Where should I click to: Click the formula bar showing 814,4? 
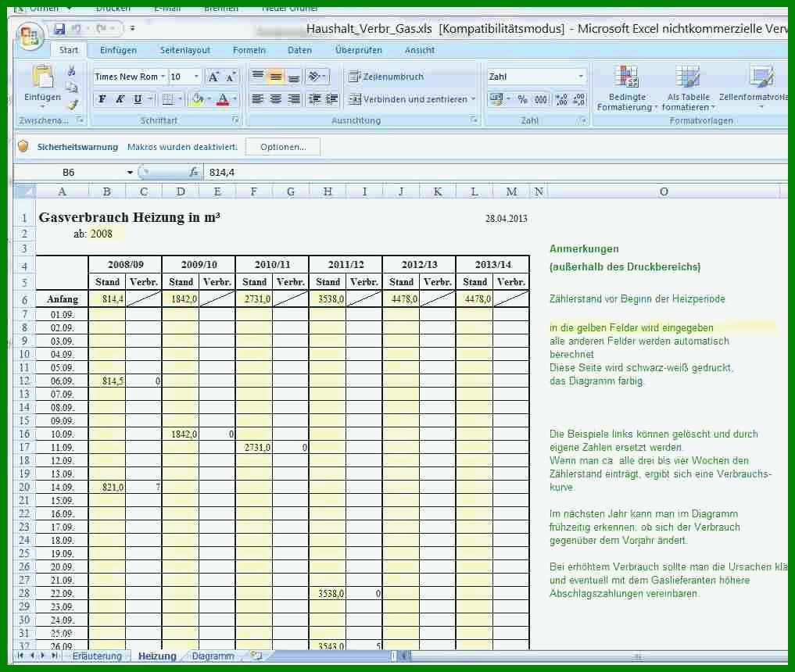pos(495,173)
